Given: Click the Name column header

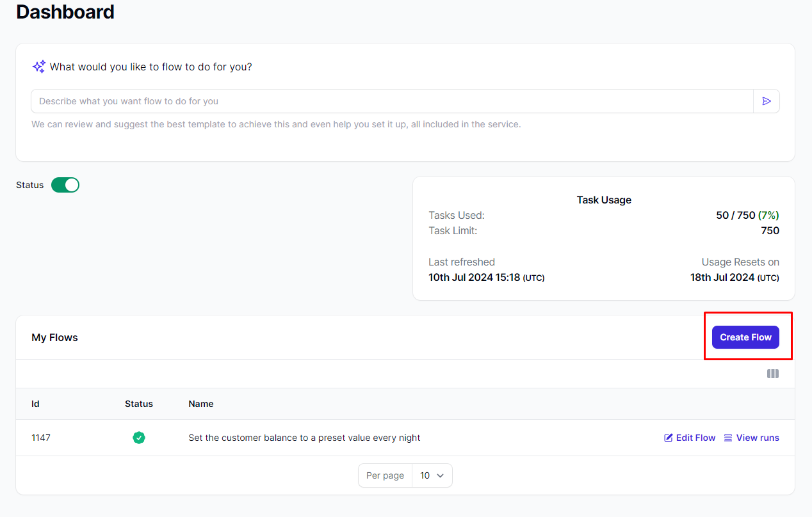Looking at the screenshot, I should (x=201, y=404).
